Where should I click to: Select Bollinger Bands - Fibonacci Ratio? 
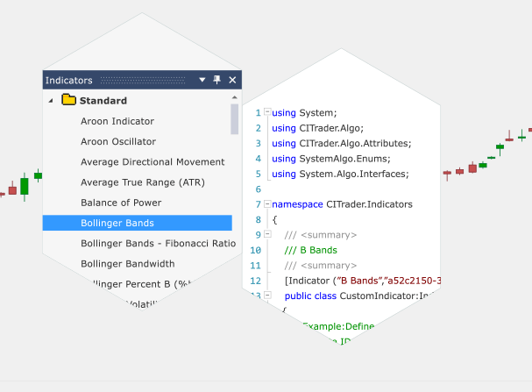[158, 243]
